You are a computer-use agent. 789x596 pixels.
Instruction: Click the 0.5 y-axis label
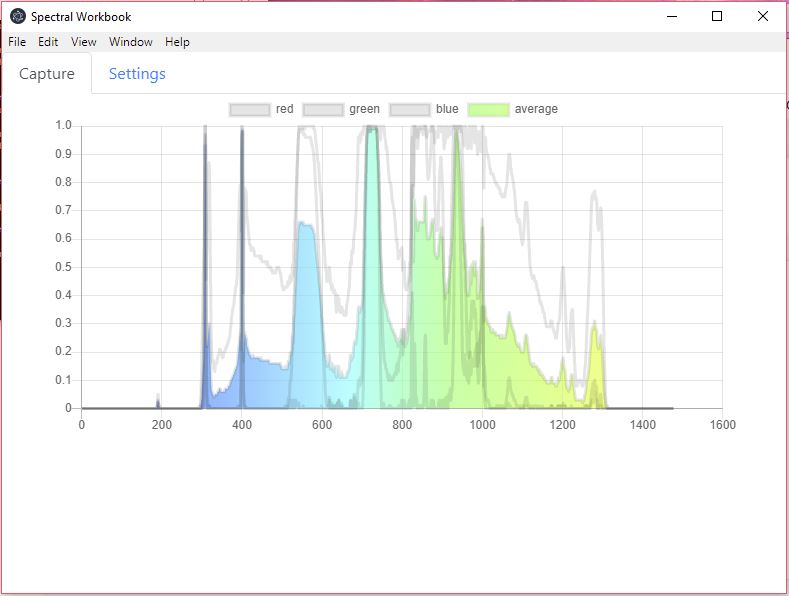point(63,267)
